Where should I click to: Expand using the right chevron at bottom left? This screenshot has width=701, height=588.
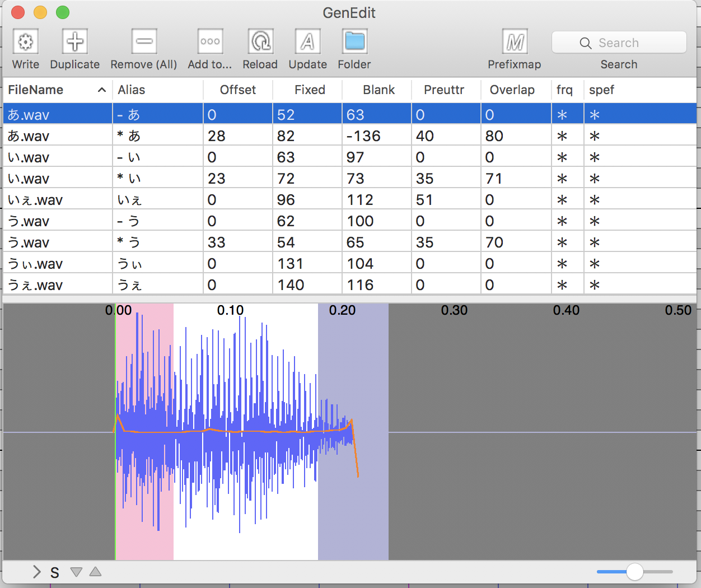pyautogui.click(x=37, y=572)
